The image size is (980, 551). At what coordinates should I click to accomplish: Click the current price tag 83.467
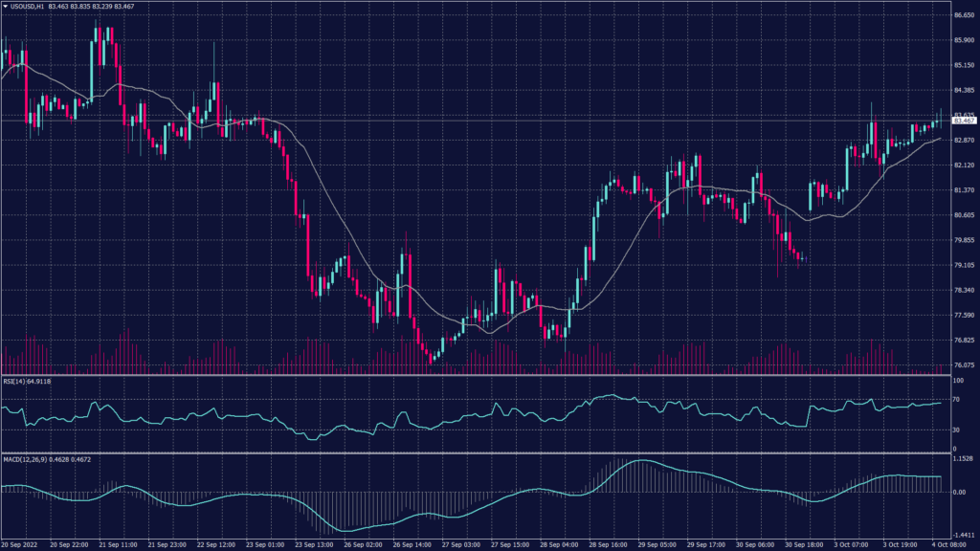[963, 121]
